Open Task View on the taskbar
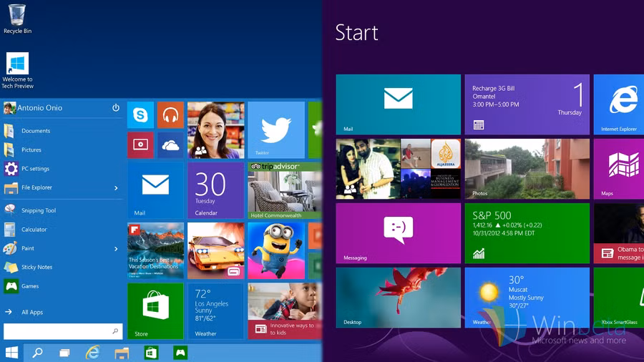 [64, 353]
